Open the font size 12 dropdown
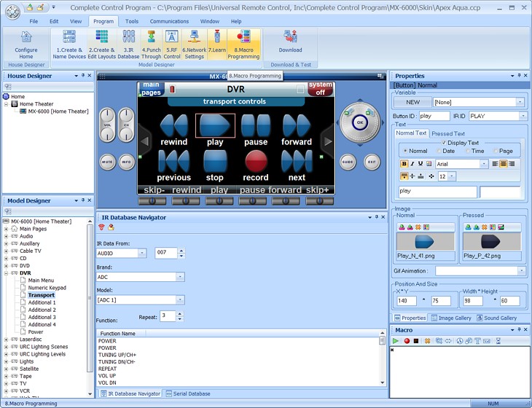The height and width of the screenshot is (408, 532). pos(452,176)
